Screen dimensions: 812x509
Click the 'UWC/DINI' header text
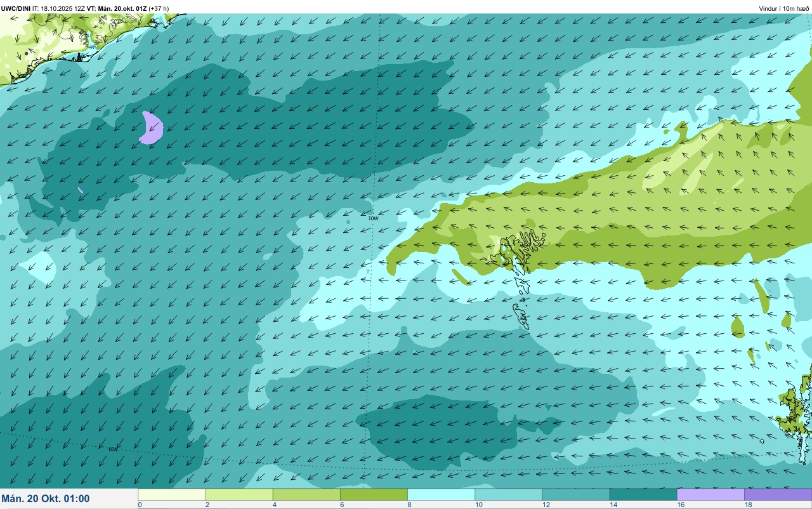click(x=16, y=8)
